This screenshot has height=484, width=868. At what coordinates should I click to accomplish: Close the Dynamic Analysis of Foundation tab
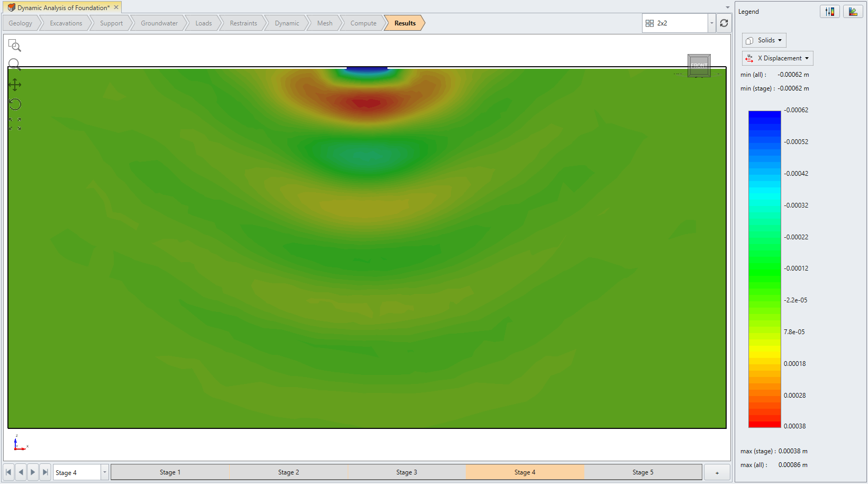[x=116, y=7]
